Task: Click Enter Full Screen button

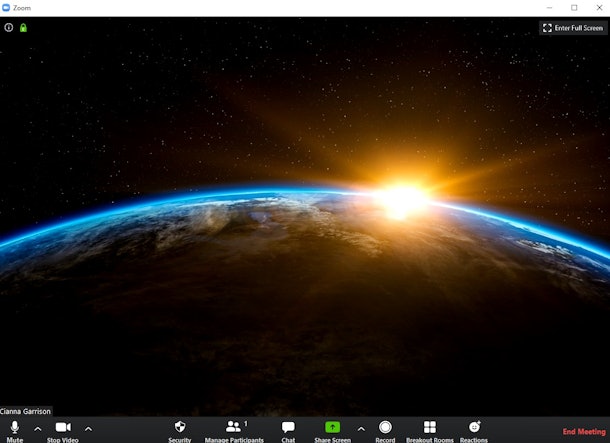Action: click(x=573, y=28)
